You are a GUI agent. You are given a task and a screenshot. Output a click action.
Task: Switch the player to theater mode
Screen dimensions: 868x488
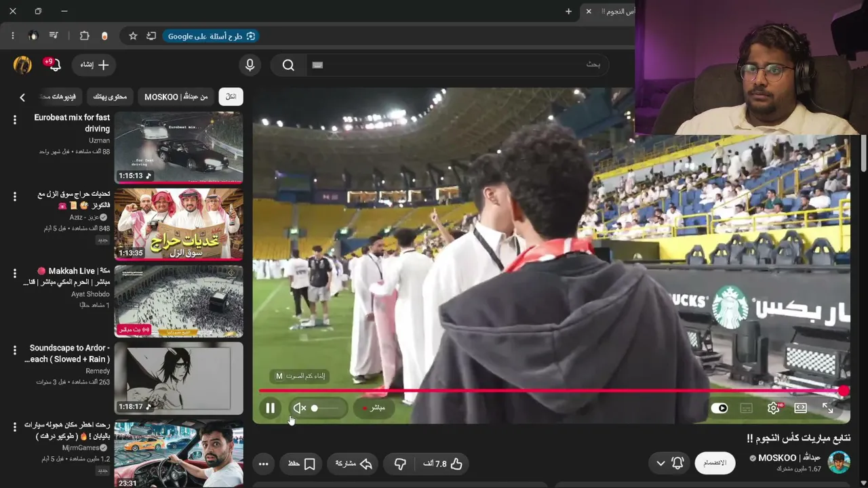click(x=800, y=408)
